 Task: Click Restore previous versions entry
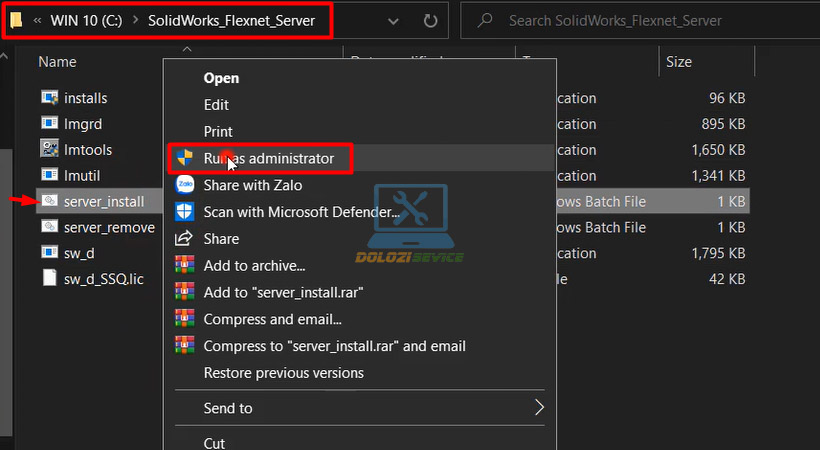click(x=283, y=373)
